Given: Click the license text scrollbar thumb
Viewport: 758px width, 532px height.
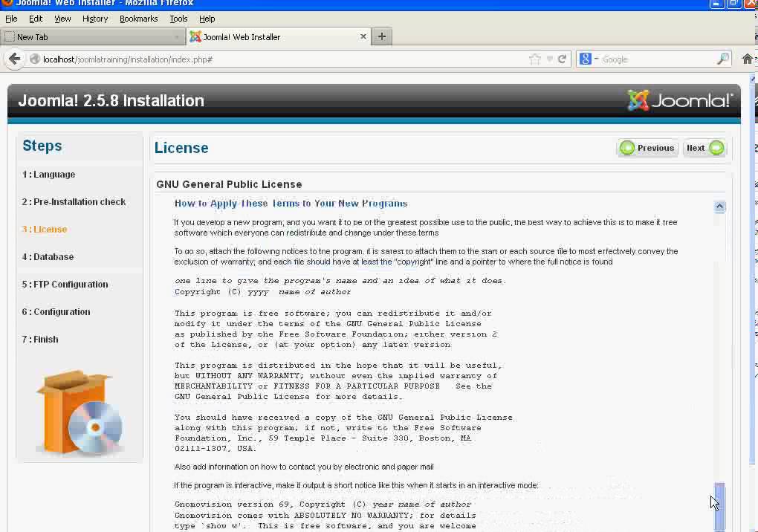Looking at the screenshot, I should click(719, 506).
